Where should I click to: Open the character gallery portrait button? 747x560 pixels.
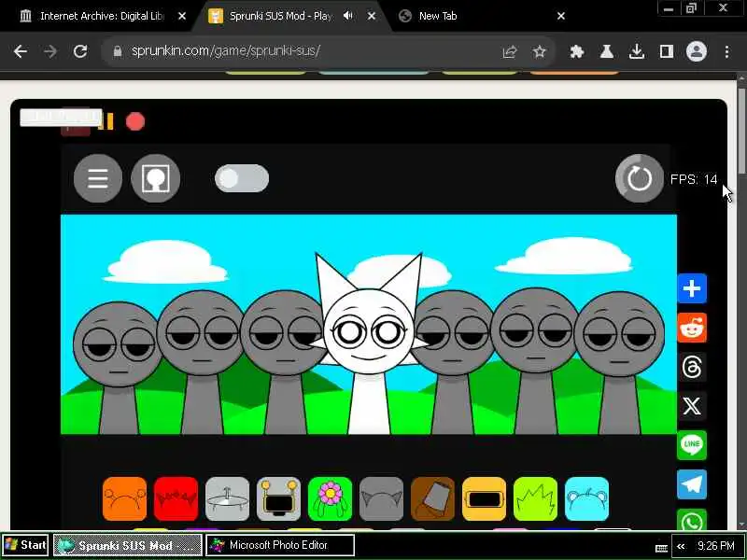[155, 178]
